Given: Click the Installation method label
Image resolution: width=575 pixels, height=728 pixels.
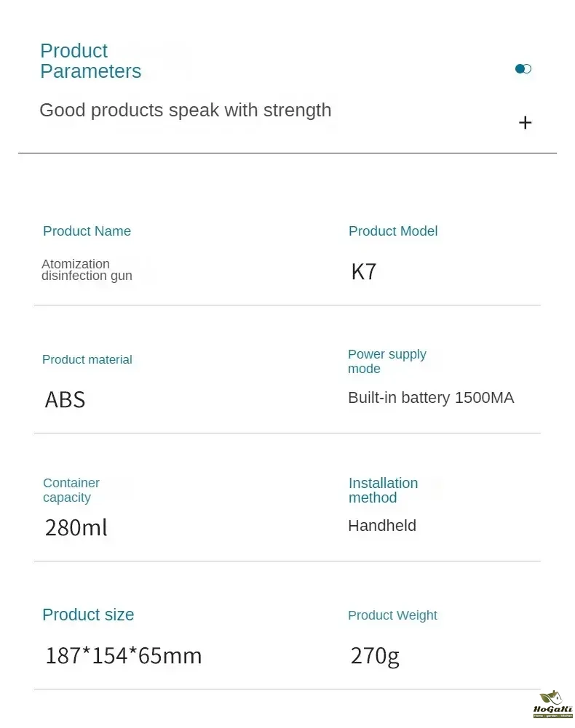Looking at the screenshot, I should click(383, 490).
